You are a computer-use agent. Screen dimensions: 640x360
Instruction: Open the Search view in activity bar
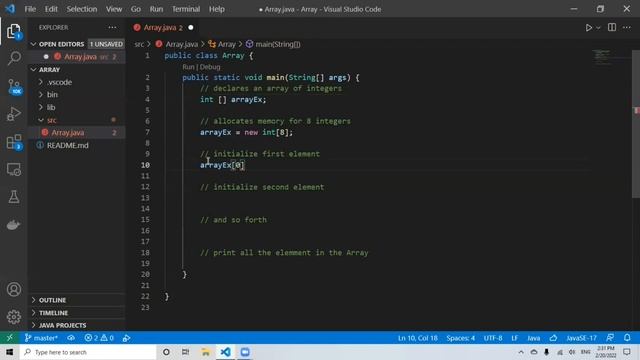[13, 58]
